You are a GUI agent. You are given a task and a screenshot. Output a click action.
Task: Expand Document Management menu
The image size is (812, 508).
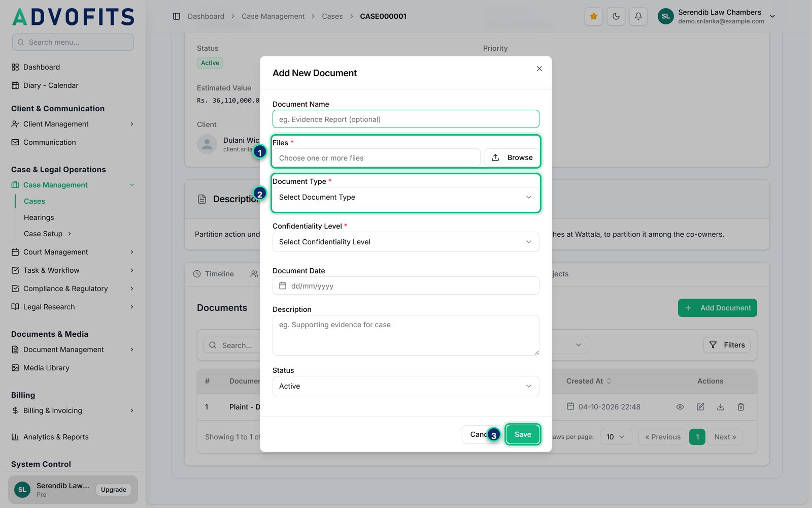point(73,350)
